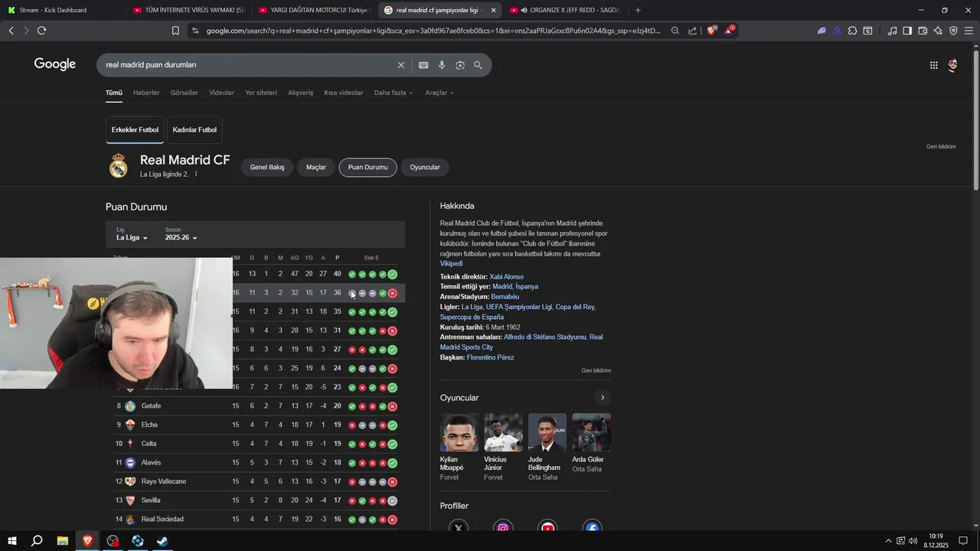The image size is (980, 551).
Task: Open Kylian Mbappé player thumbnail
Action: 459,432
